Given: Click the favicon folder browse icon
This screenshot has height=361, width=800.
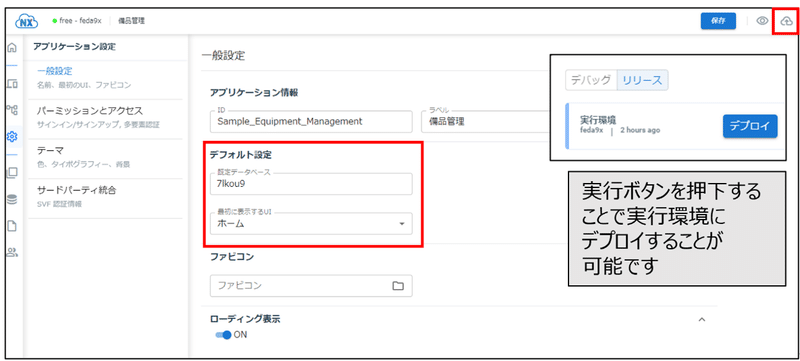Looking at the screenshot, I should pos(397,286).
